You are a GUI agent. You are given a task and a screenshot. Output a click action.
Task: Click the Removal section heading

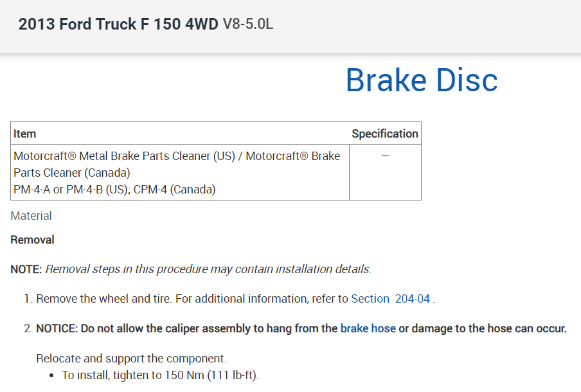pyautogui.click(x=33, y=240)
